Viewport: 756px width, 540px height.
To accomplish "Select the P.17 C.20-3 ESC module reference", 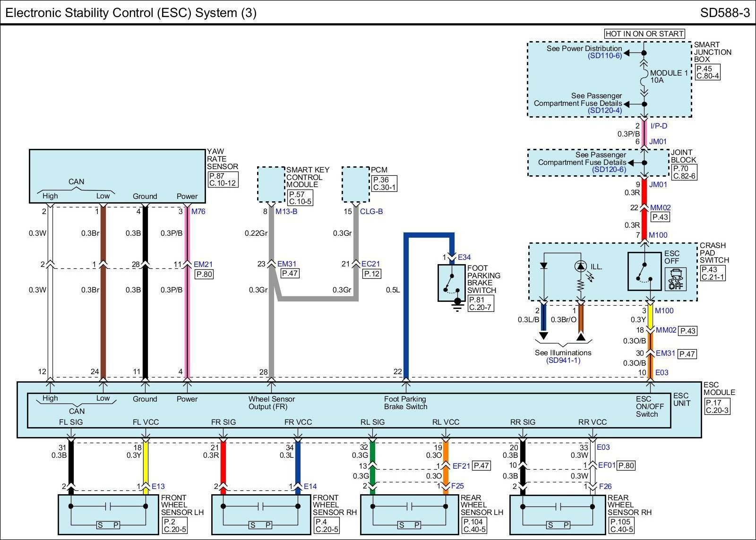I will 717,406.
